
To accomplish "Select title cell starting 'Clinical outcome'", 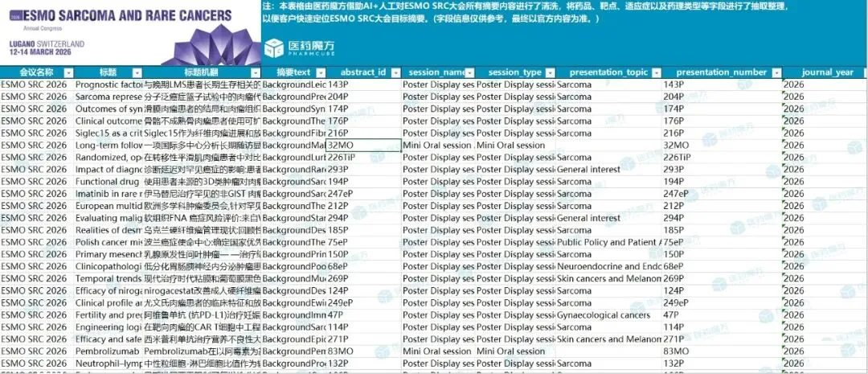I will point(108,121).
